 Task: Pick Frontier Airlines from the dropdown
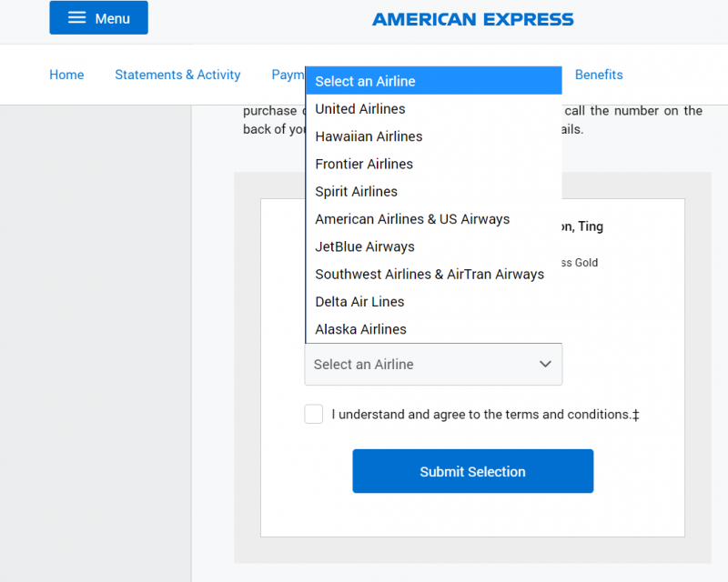click(x=364, y=164)
